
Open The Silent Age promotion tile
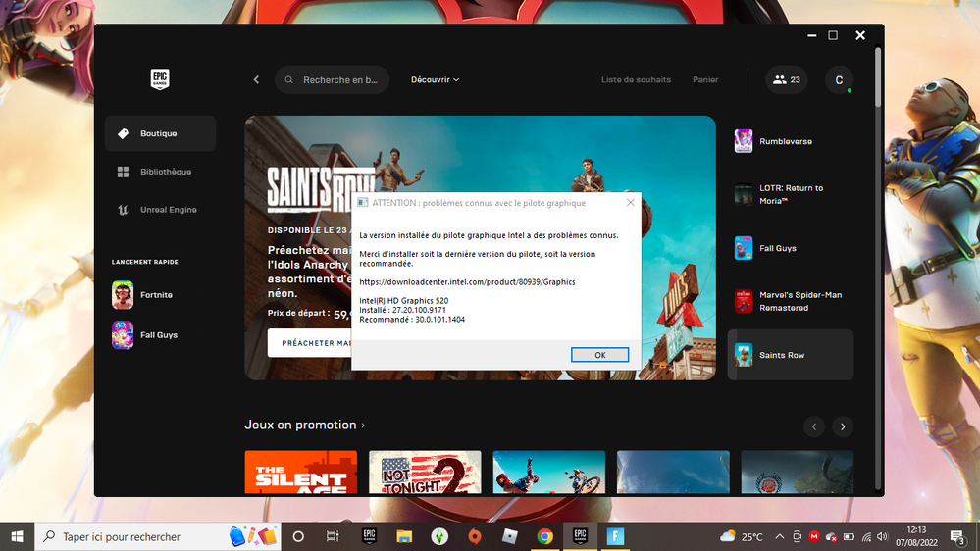pos(300,473)
